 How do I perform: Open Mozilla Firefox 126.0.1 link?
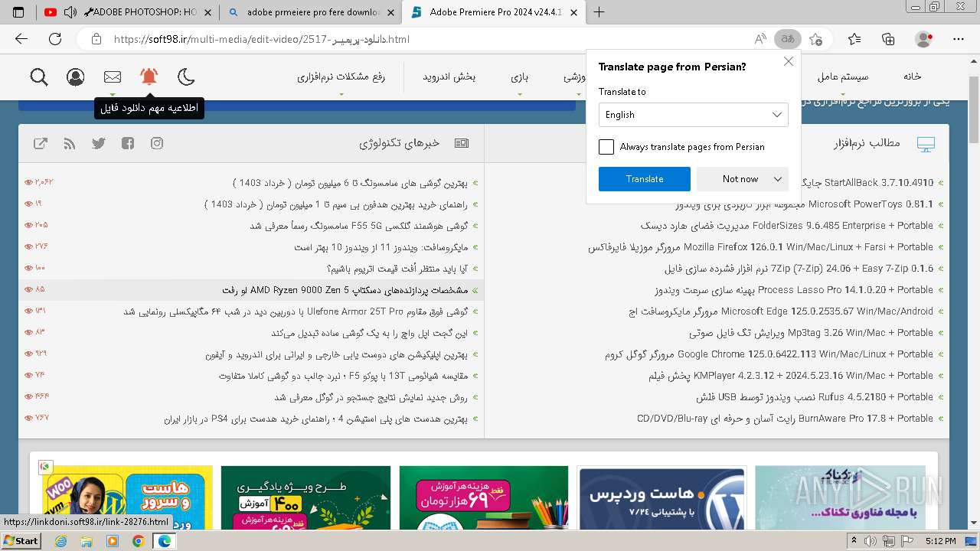(x=761, y=247)
